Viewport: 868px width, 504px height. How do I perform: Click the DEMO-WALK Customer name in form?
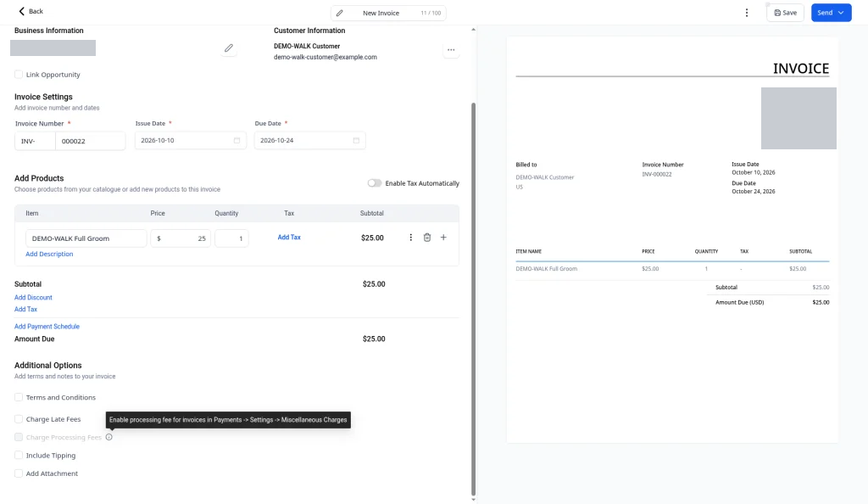coord(307,46)
